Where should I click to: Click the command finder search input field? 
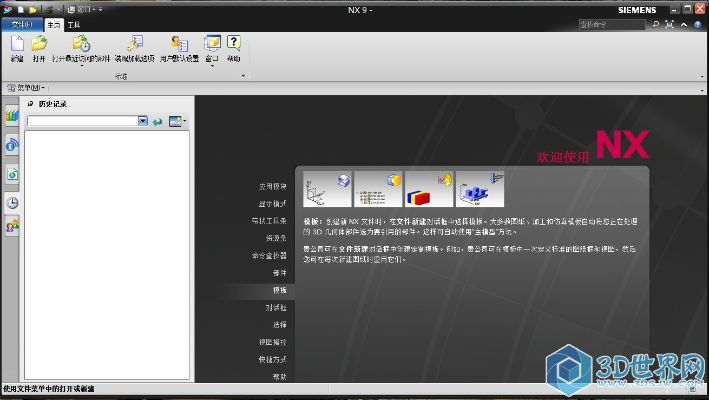pos(612,24)
